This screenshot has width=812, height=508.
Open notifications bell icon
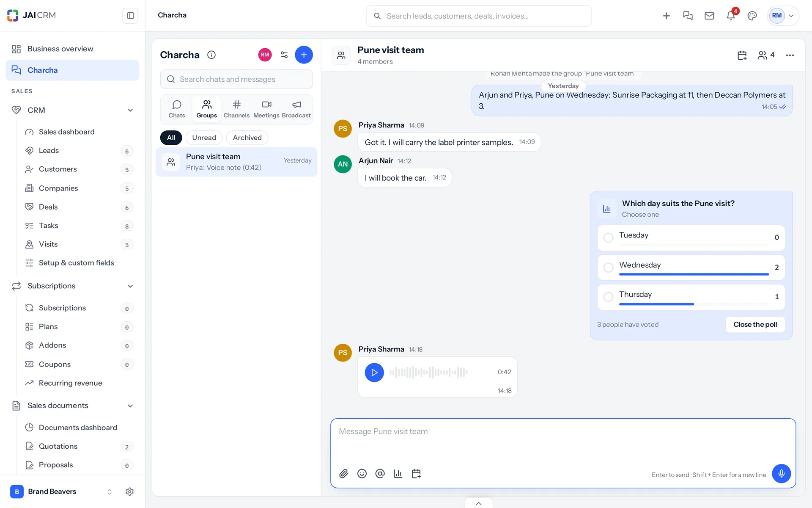point(730,16)
